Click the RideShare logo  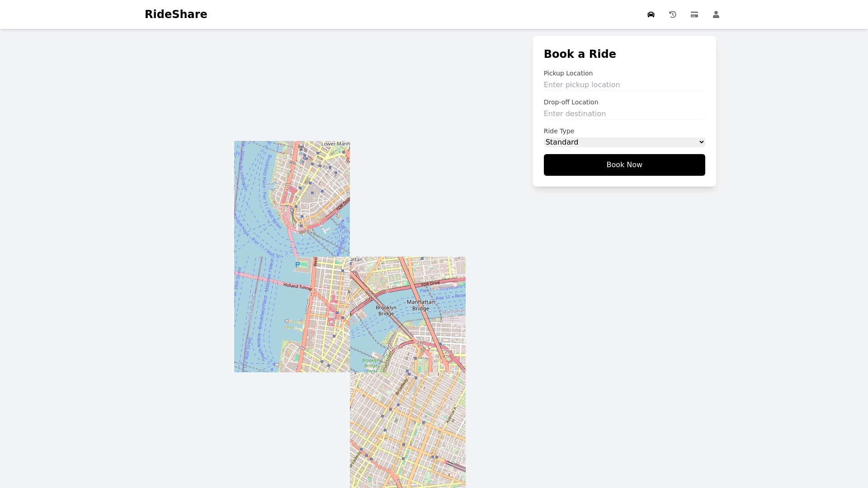tap(176, 14)
